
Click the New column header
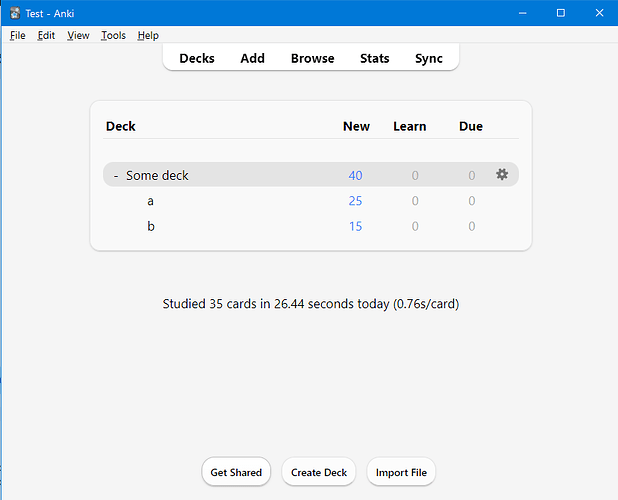coord(356,126)
